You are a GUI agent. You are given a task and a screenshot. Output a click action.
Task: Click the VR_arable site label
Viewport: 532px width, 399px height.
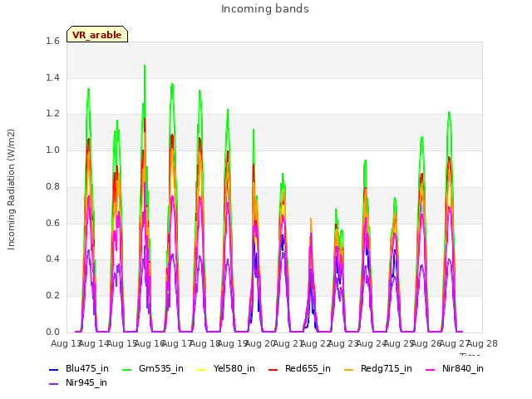[x=97, y=35]
